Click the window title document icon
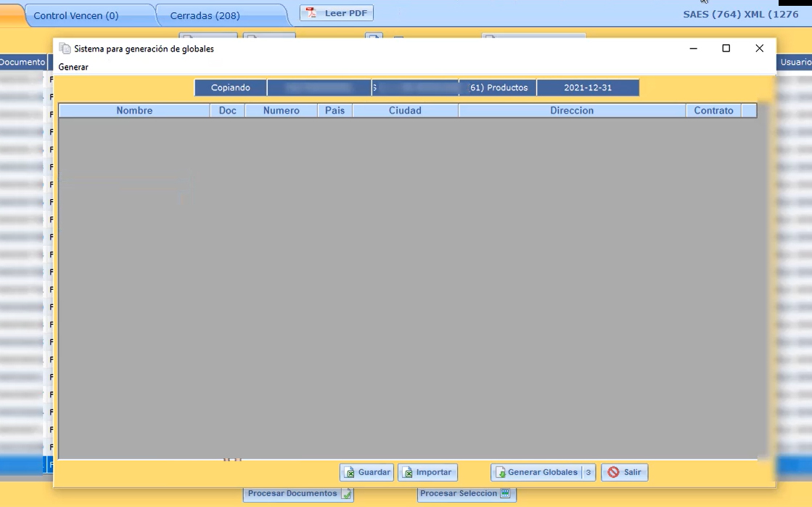The image size is (812, 507). [x=65, y=49]
